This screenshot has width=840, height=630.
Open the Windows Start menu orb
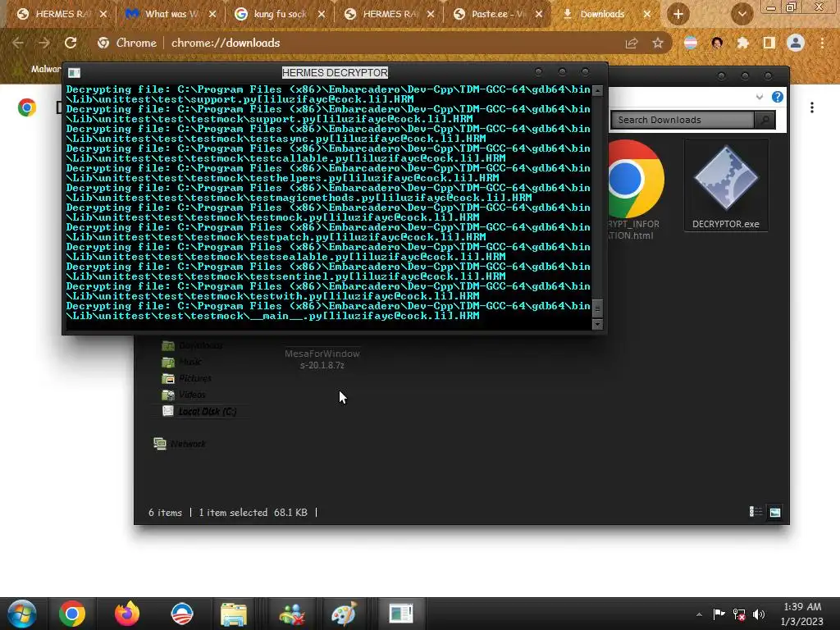(x=21, y=614)
